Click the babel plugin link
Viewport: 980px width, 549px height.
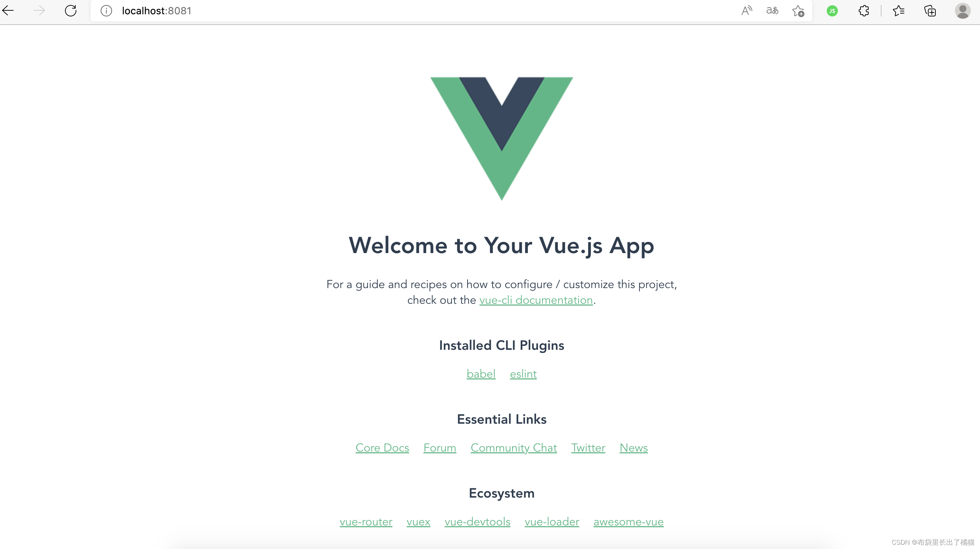pos(481,373)
